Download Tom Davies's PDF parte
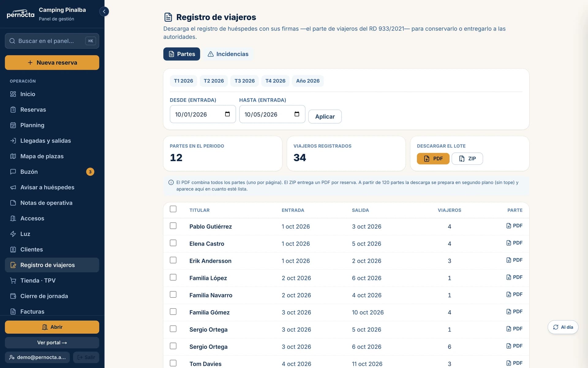This screenshot has width=588, height=368. [x=514, y=363]
